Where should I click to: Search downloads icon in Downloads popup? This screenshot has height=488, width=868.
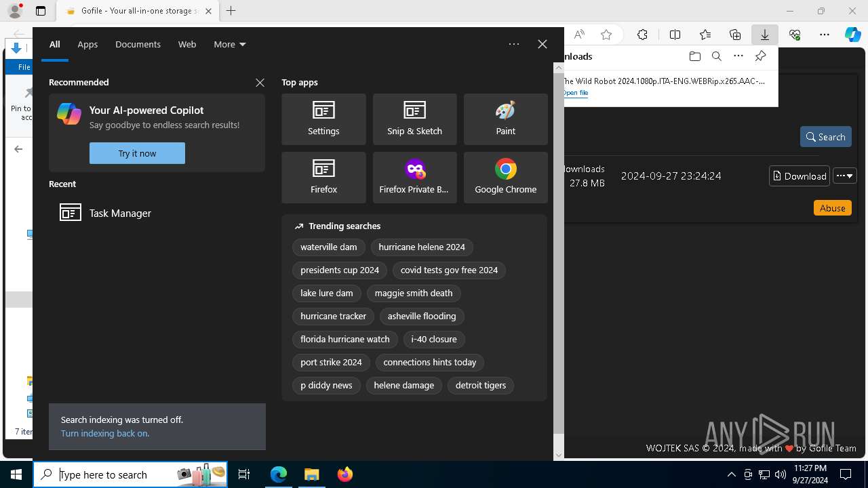[x=716, y=56]
